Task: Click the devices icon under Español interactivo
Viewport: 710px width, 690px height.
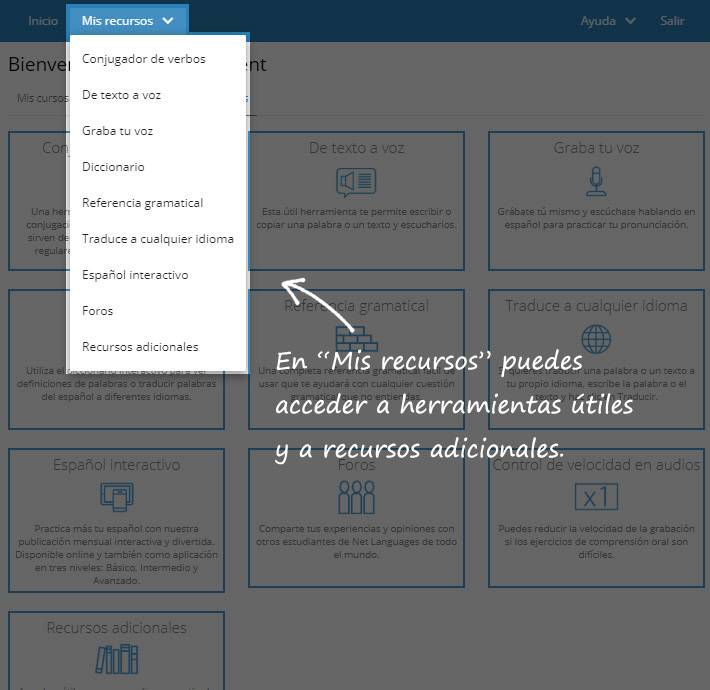Action: [117, 496]
